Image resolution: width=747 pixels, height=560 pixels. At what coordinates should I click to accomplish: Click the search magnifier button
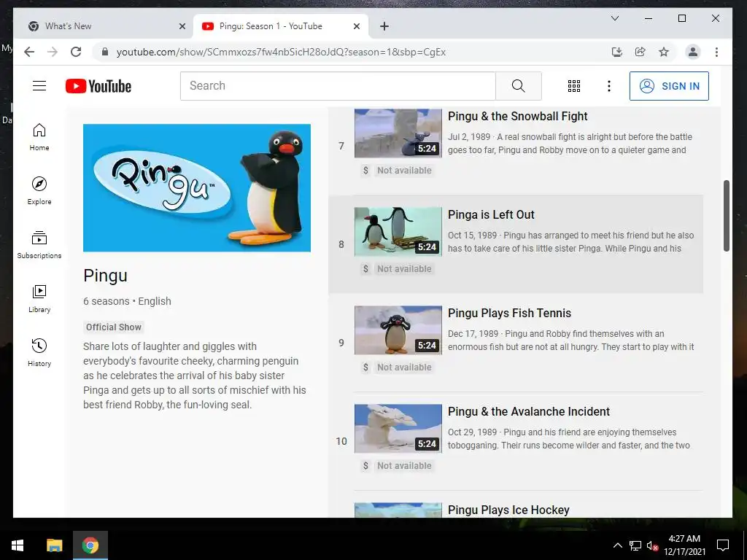click(x=519, y=86)
